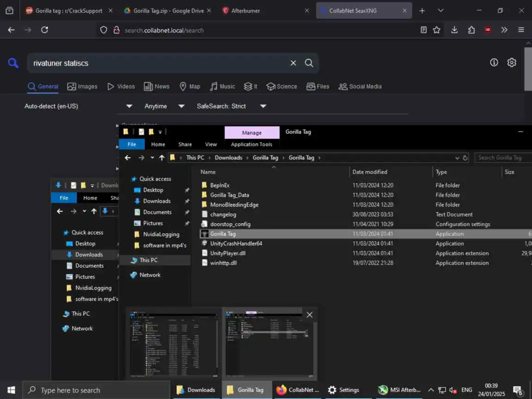
Task: Bookmark this page with the star icon
Action: click(437, 30)
